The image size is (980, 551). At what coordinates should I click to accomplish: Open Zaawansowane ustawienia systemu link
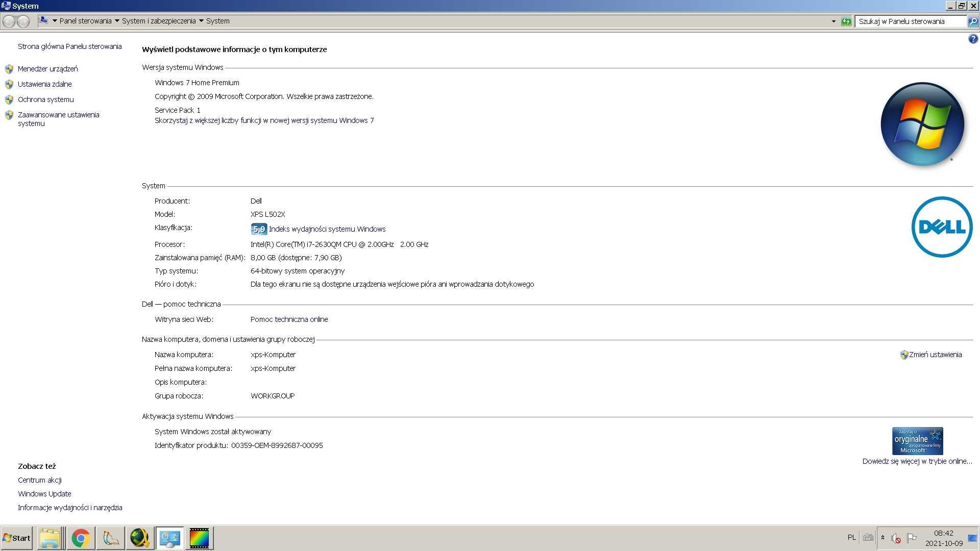(59, 119)
